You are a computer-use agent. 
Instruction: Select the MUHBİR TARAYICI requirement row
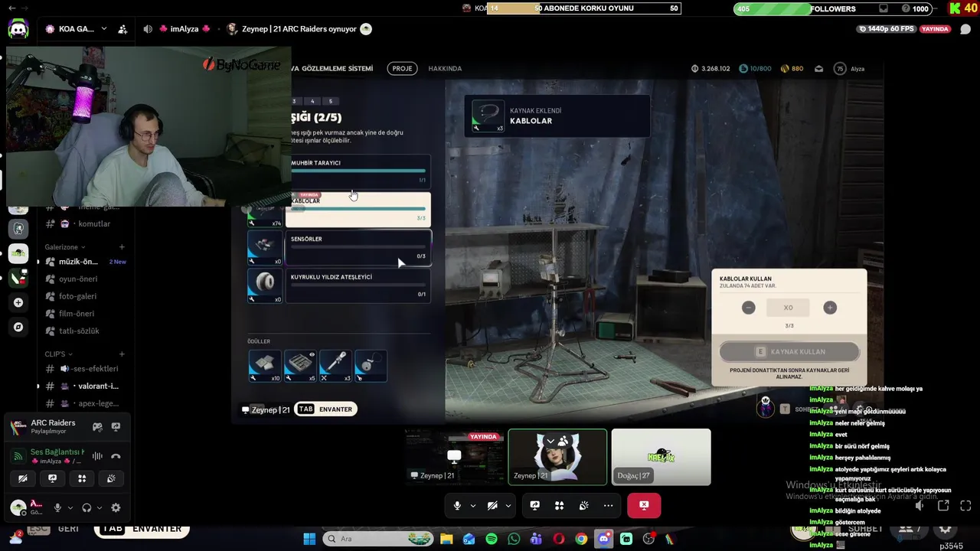[x=358, y=171]
